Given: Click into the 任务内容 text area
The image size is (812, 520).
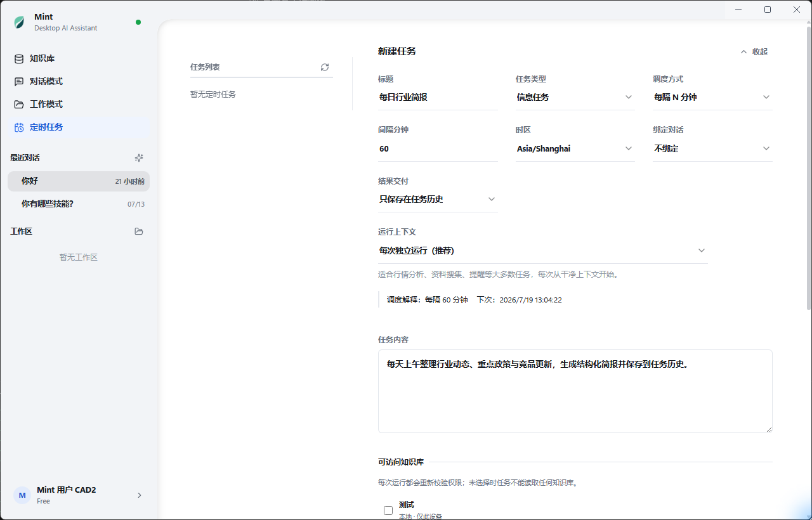Looking at the screenshot, I should (575, 391).
